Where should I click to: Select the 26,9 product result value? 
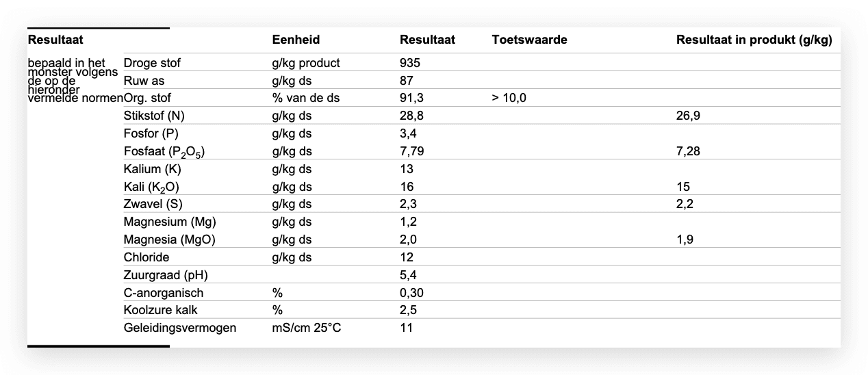click(x=688, y=116)
